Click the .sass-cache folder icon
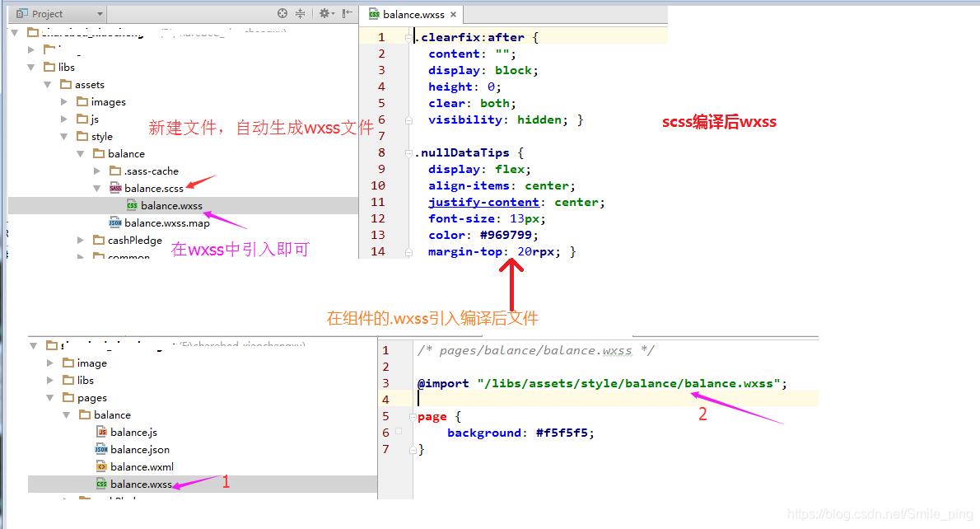 pyautogui.click(x=115, y=171)
